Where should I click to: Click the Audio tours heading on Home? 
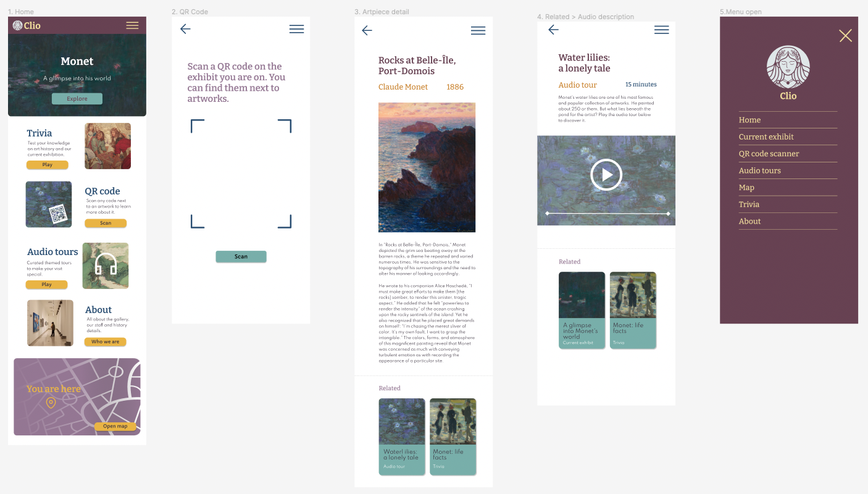52,252
